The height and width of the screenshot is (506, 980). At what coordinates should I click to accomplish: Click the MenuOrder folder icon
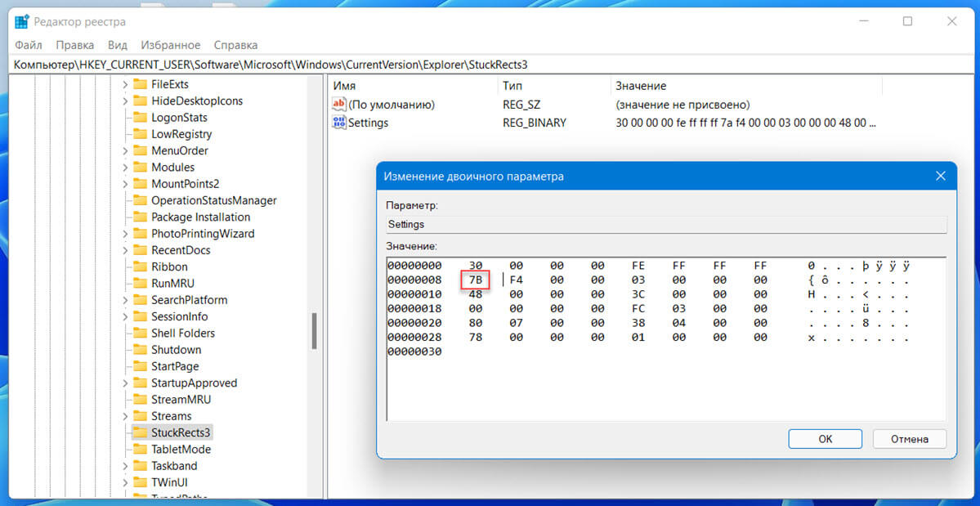pyautogui.click(x=140, y=150)
